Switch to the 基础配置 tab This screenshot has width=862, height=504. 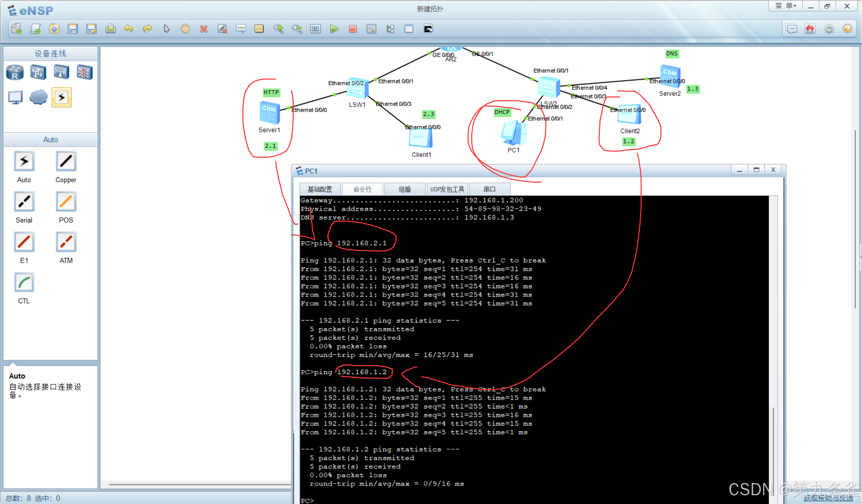click(320, 189)
